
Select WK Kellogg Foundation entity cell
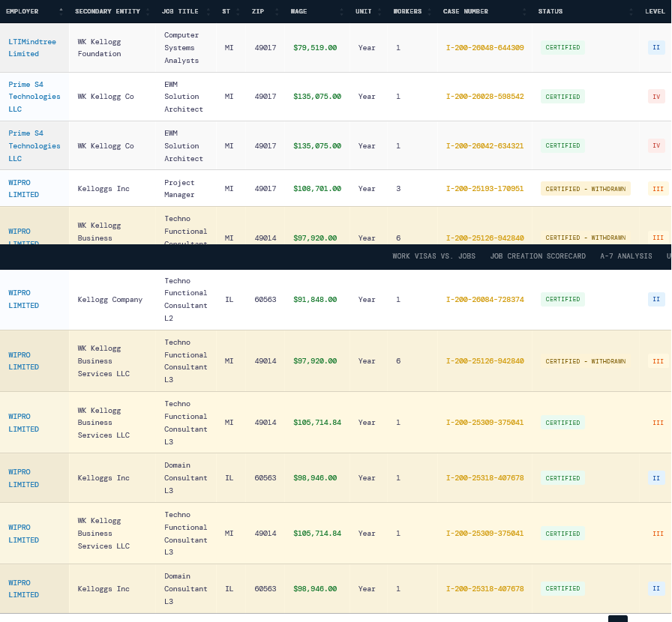(100, 47)
